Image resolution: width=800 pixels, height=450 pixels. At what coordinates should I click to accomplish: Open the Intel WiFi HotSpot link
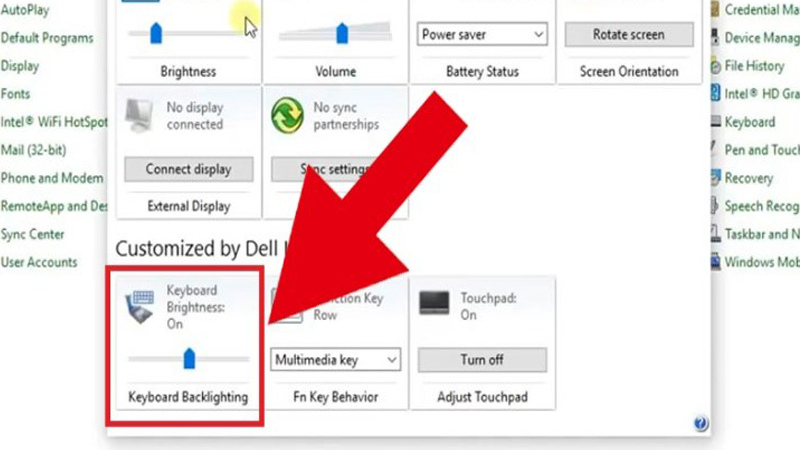click(x=54, y=122)
